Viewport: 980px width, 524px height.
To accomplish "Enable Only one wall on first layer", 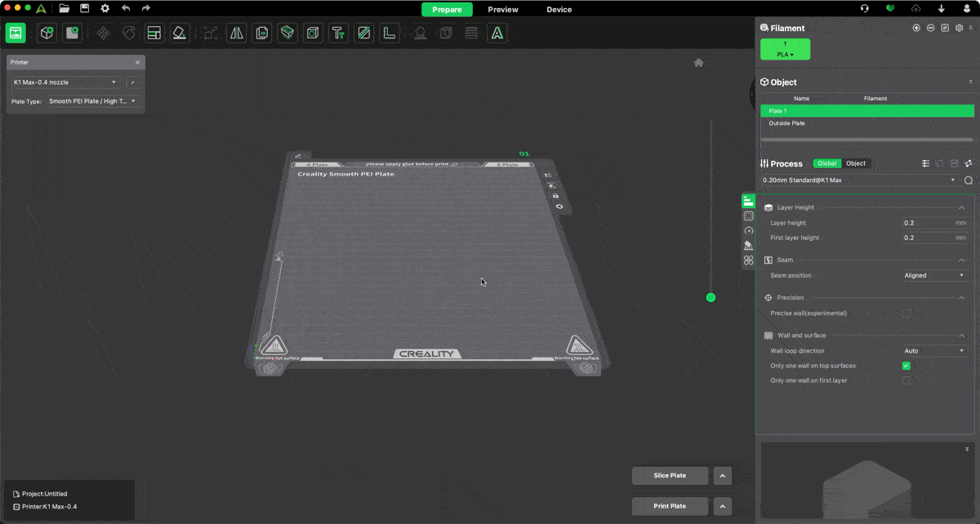I will pyautogui.click(x=906, y=380).
